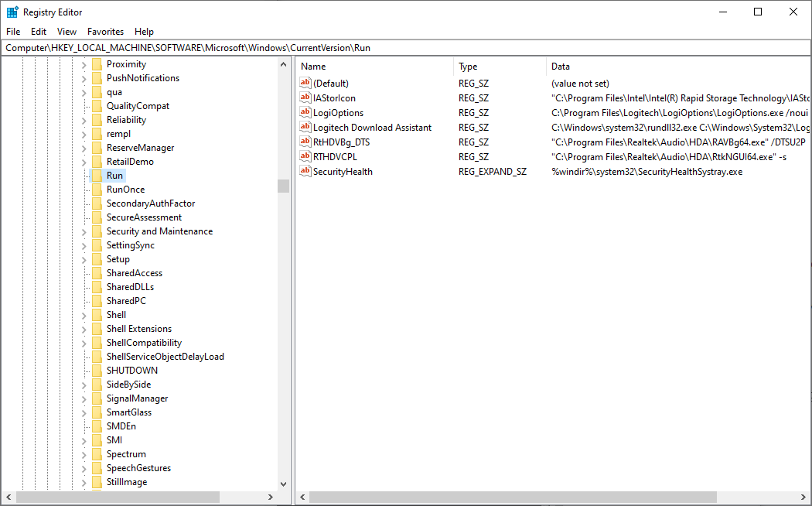This screenshot has height=506, width=812.
Task: Click the string icon of LogiOptions value
Action: (305, 112)
